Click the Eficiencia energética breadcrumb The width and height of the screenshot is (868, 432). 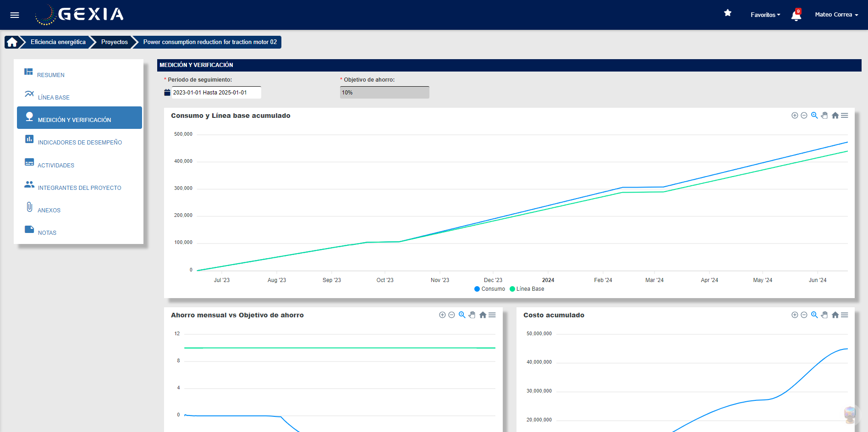coord(58,42)
